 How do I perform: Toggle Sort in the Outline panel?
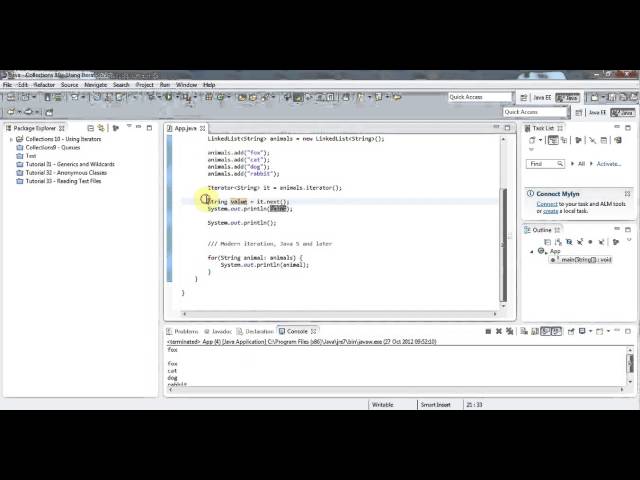click(558, 242)
